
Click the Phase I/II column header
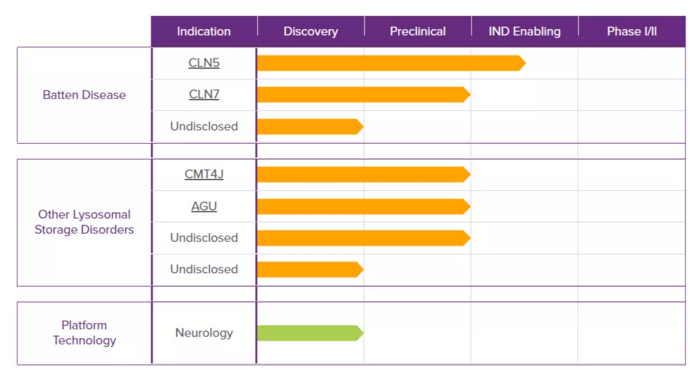coord(632,31)
